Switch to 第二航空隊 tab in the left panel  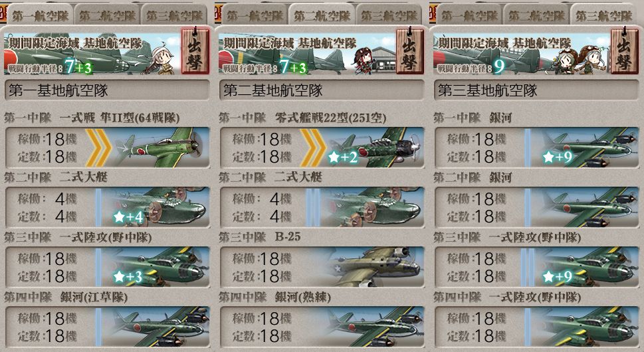coord(107,15)
